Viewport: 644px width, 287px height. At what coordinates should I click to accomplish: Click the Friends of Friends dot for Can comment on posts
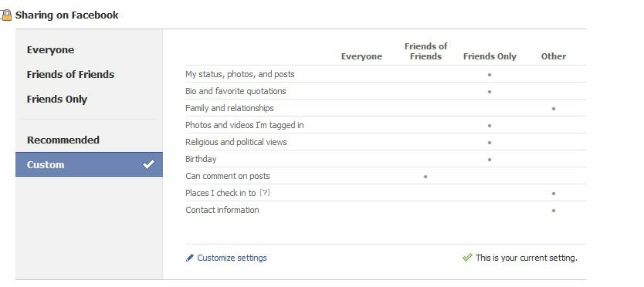(425, 177)
